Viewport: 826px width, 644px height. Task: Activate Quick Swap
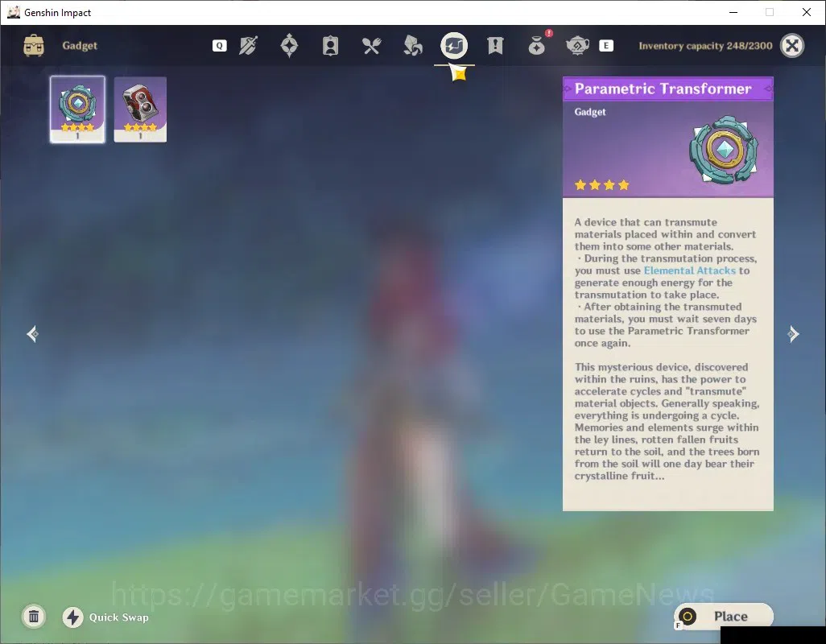point(106,617)
